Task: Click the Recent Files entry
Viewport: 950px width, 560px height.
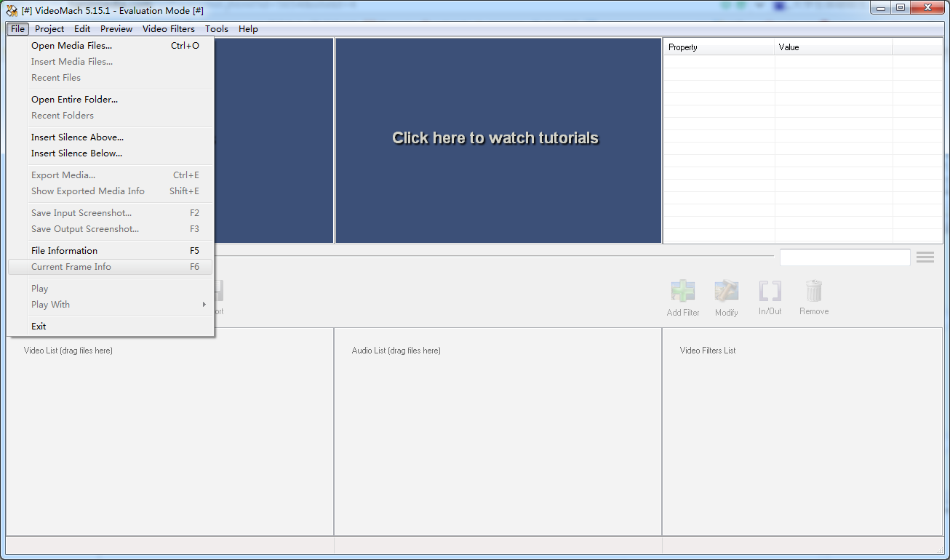Action: click(x=111, y=78)
